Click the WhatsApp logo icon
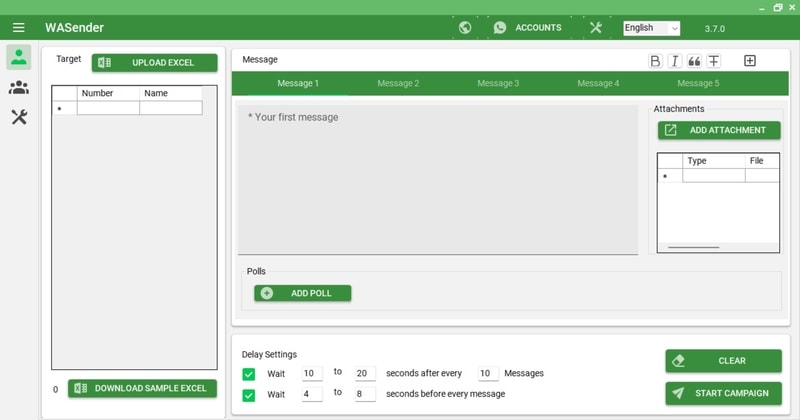The height and width of the screenshot is (420, 800). 499,28
